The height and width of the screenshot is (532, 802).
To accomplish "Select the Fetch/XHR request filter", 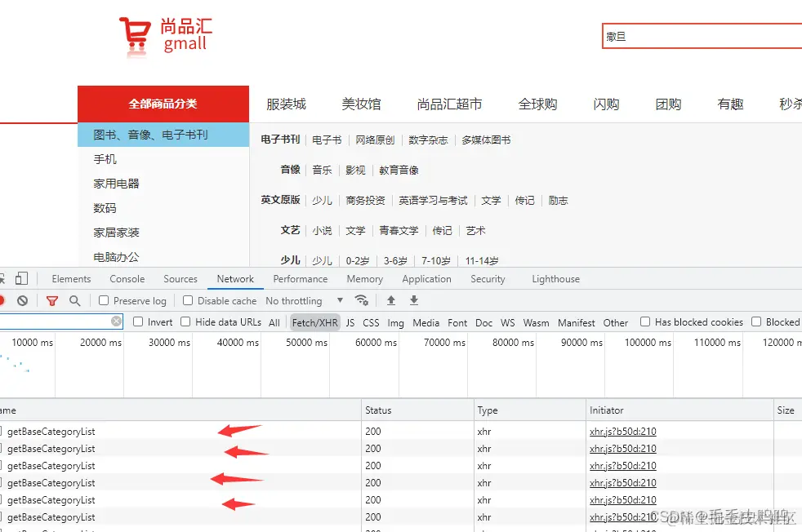I will point(314,321).
